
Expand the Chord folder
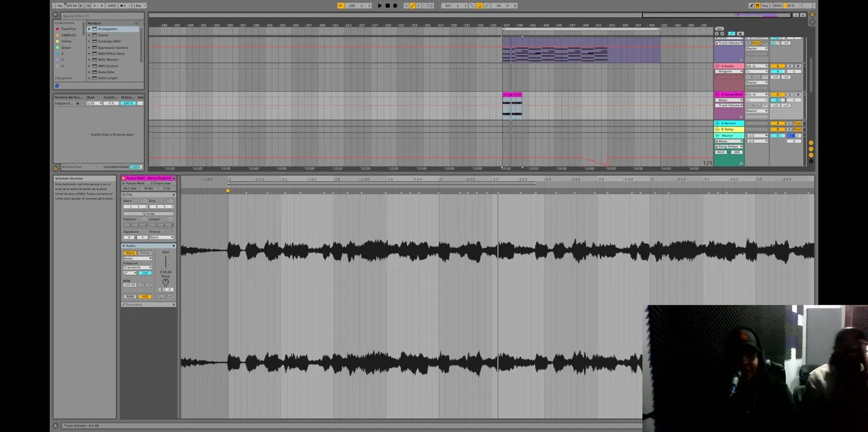[89, 35]
